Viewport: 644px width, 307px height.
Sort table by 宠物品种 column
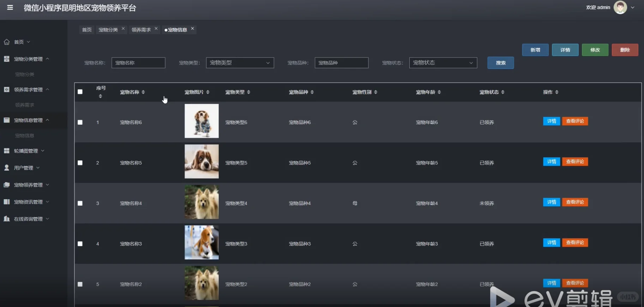click(x=312, y=92)
